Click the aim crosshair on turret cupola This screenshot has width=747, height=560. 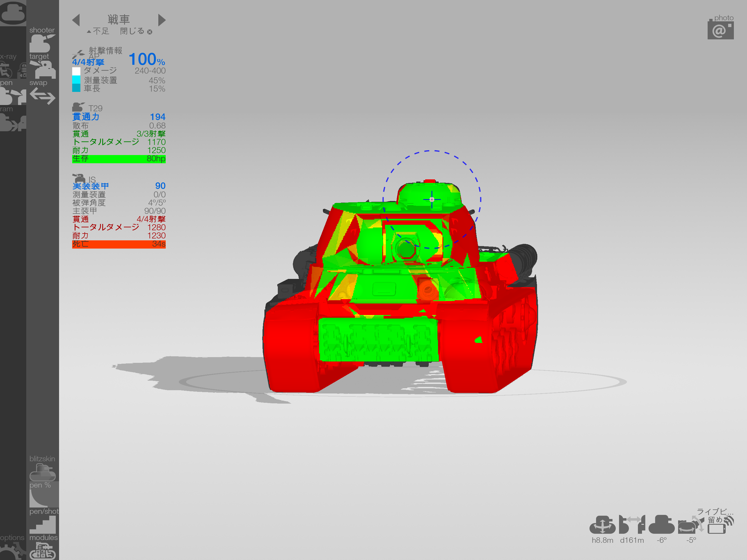[x=431, y=200]
